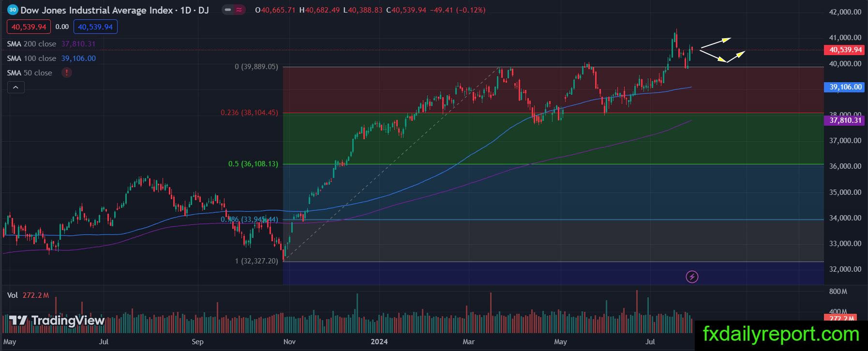This screenshot has height=351, width=868.
Task: Click the daily change −49.41 (−0.12%)
Action: tap(458, 10)
